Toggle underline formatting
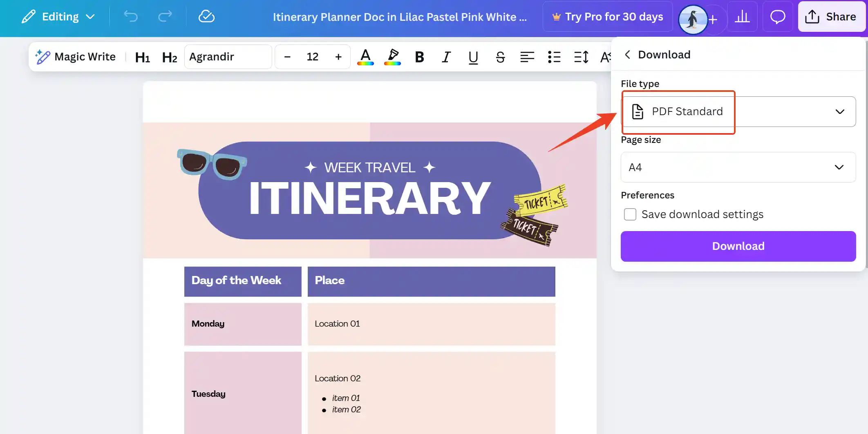 pos(473,57)
